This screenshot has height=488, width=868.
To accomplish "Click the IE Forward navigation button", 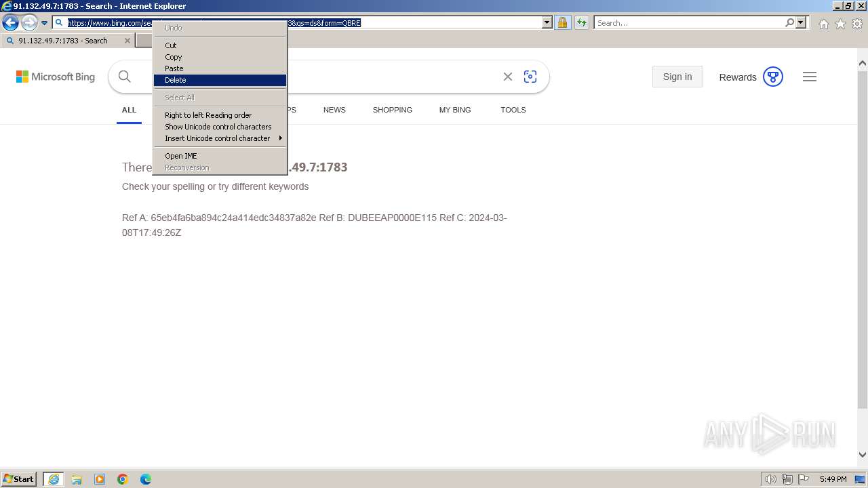I will point(28,22).
